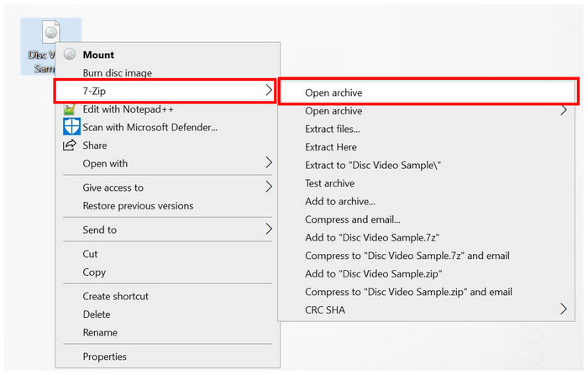
Task: Select Extract files... from 7-Zip submenu
Action: pyautogui.click(x=333, y=129)
